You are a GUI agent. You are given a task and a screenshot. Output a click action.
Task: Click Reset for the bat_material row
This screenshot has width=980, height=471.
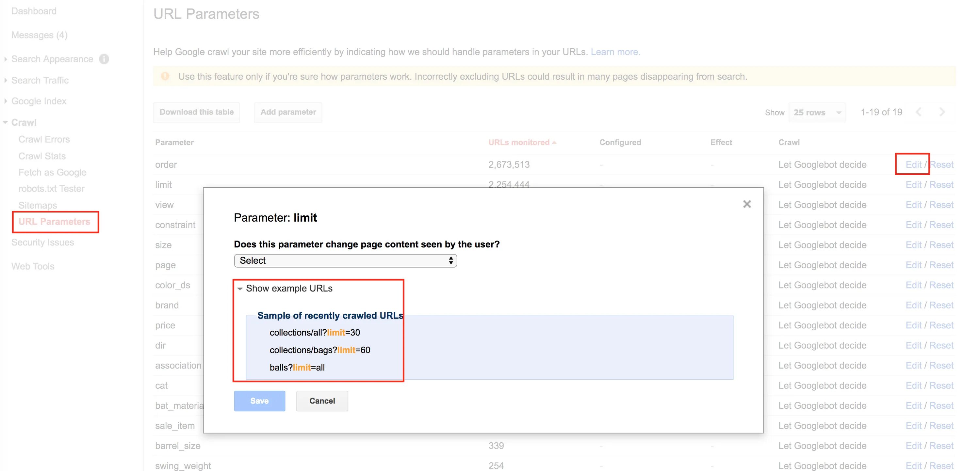pos(941,406)
